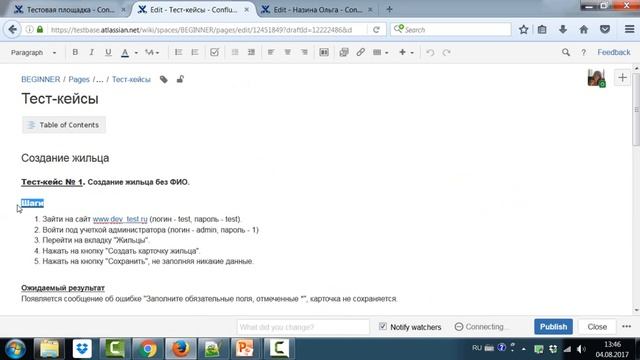Go to browser home page
Viewport: 640px width, 360px height.
(x=584, y=29)
